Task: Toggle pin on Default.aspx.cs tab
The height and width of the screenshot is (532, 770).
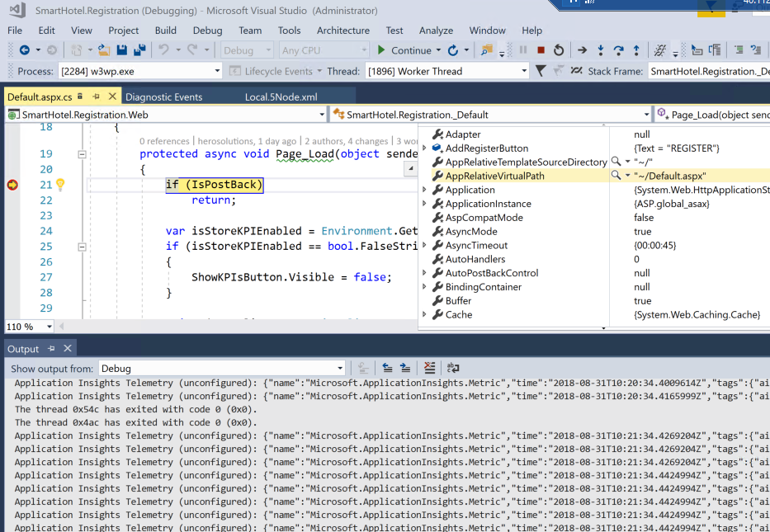Action: pyautogui.click(x=96, y=97)
